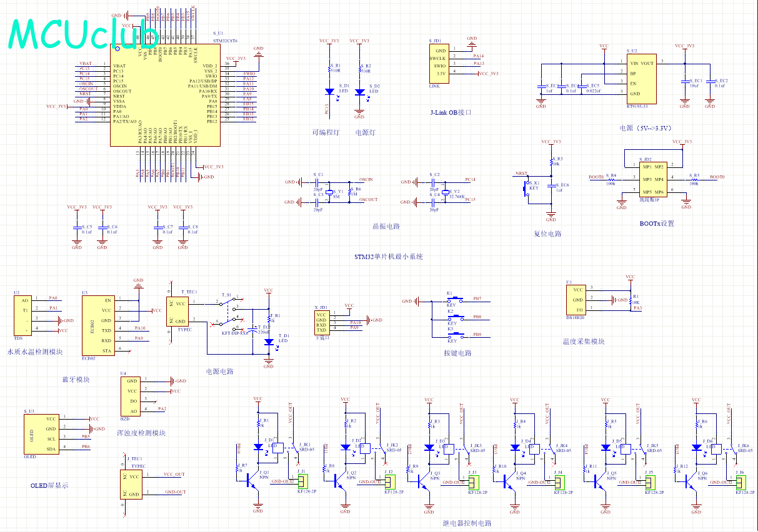Select the STM32C8T6 microcontroller chip symbol
758x532 pixels.
click(165, 94)
